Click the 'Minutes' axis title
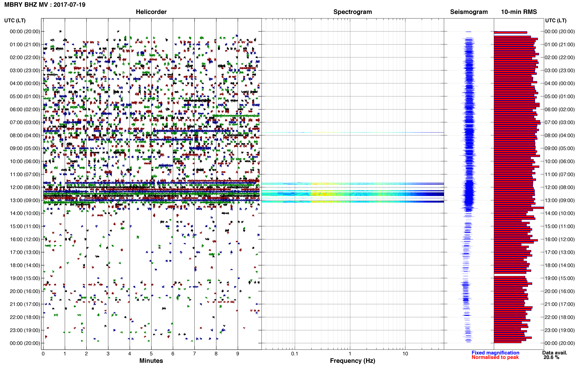 click(151, 361)
